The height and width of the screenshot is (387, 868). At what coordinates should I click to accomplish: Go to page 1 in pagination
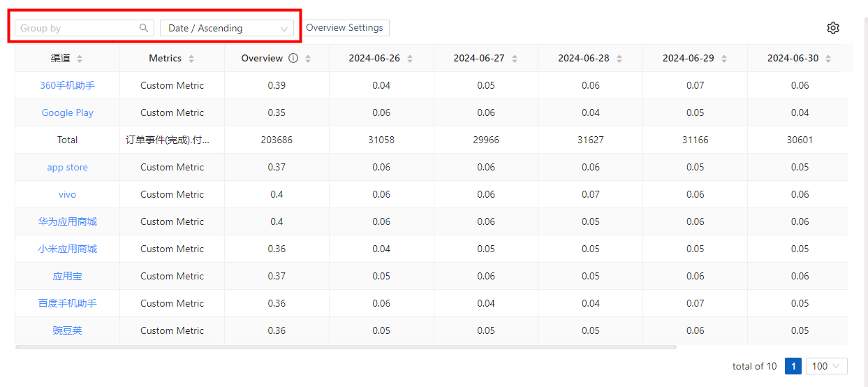point(793,366)
